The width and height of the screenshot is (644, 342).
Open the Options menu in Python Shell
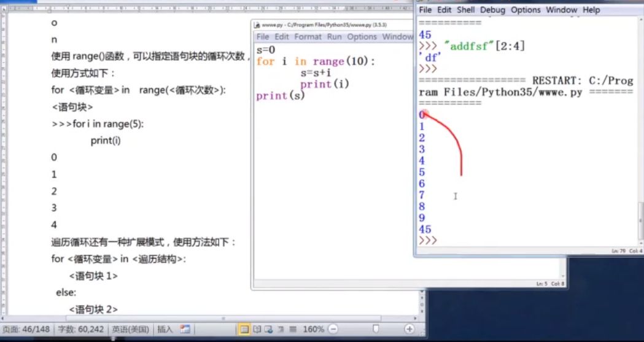[526, 10]
